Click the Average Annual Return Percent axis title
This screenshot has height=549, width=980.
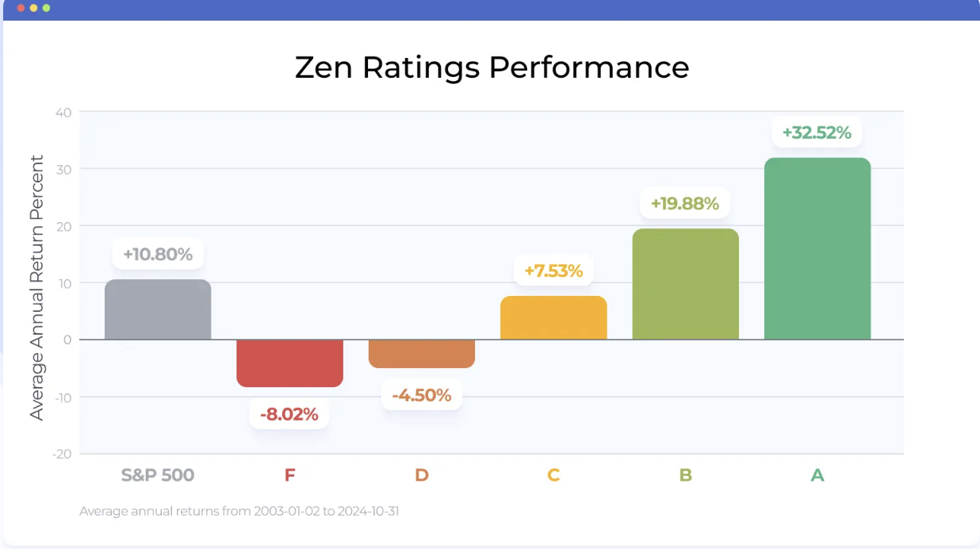pos(36,287)
